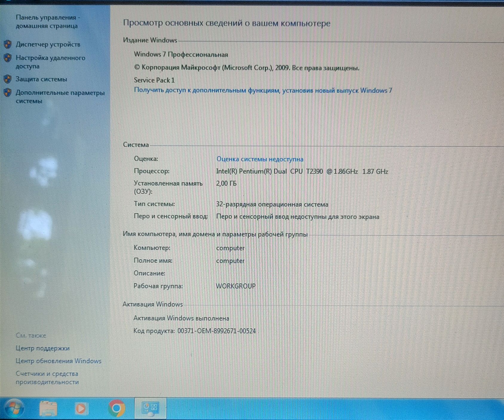Click the Имя компьютера, имя домена section header
Image resolution: width=504 pixels, height=420 pixels.
[x=215, y=234]
